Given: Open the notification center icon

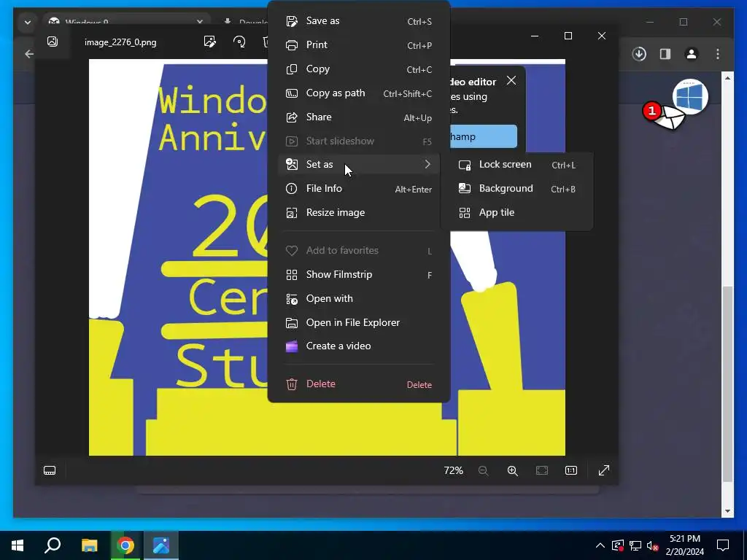Looking at the screenshot, I should point(723,545).
